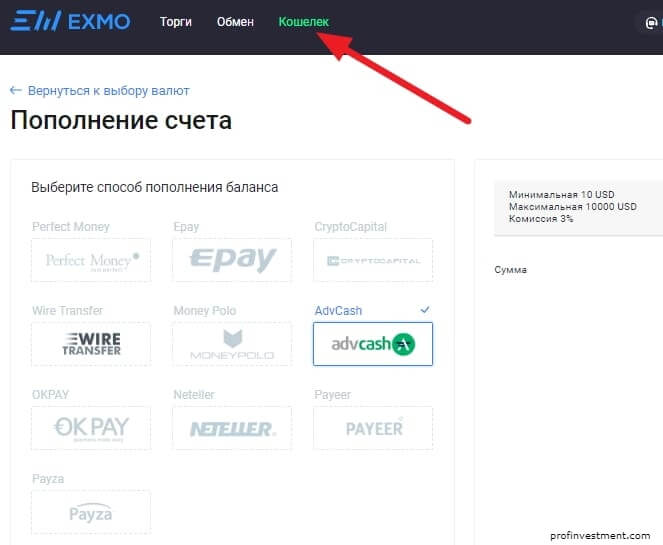Select the advcash payment logo
Screen dimensions: 663x545
tap(373, 344)
